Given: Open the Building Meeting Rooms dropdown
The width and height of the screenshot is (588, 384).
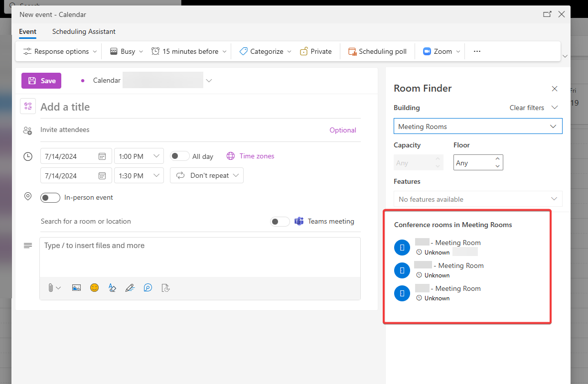Looking at the screenshot, I should click(x=478, y=126).
